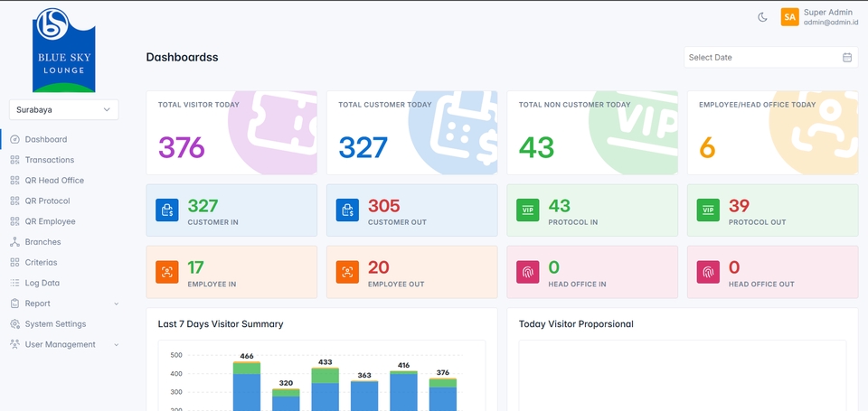Click the QR Employee sidebar icon
868x411 pixels.
pos(14,221)
